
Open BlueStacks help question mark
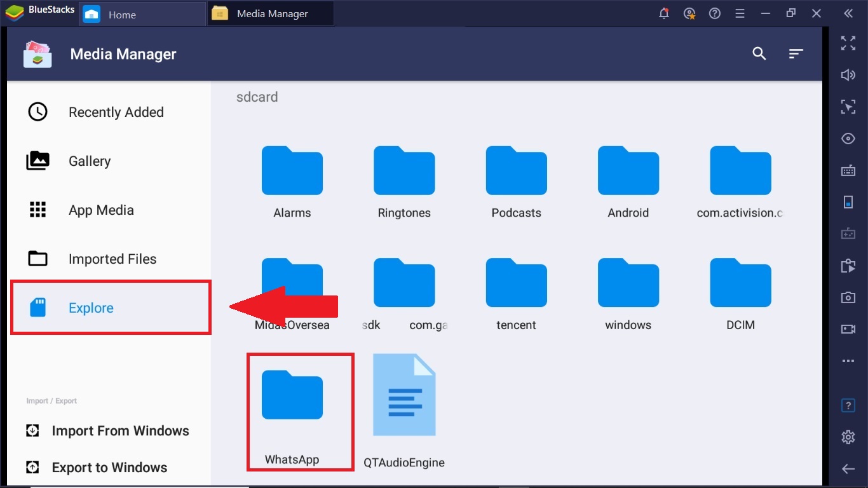point(715,13)
